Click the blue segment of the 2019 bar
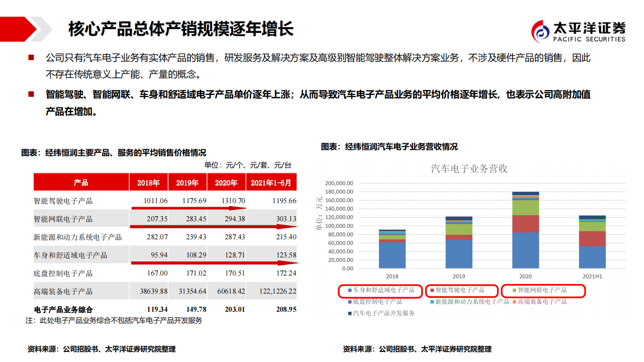This screenshot has width=644, height=362. 459,254
